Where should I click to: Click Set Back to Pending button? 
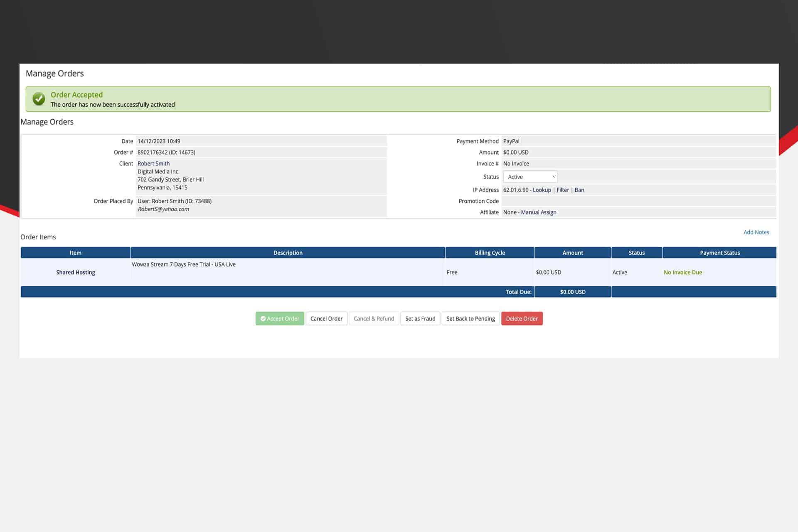[470, 319]
